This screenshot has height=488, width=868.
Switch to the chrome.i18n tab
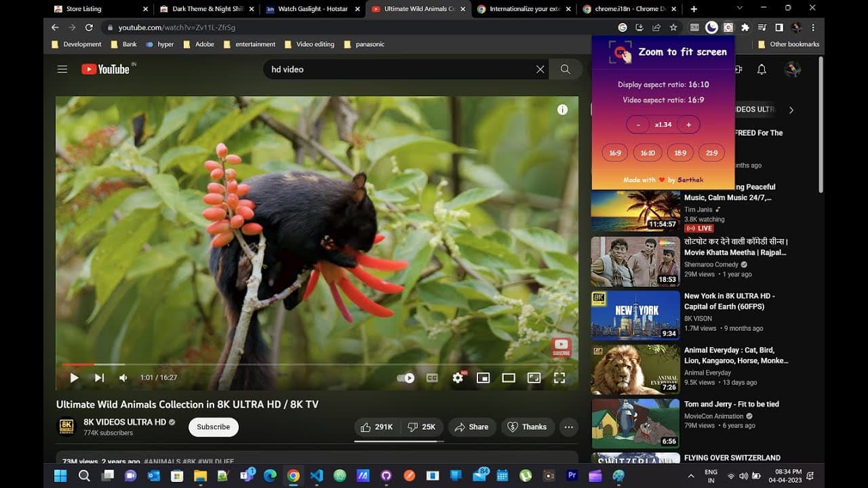630,9
